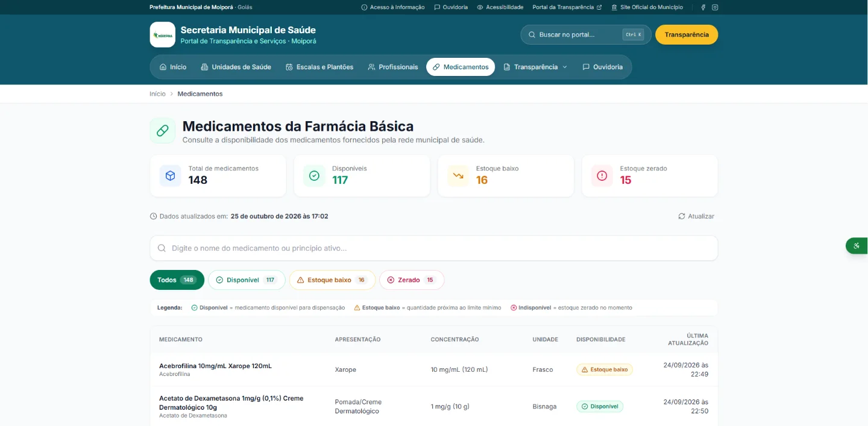Click the 1 mg/g (10 g) concentration cell
Image resolution: width=868 pixels, height=426 pixels.
pyautogui.click(x=450, y=406)
